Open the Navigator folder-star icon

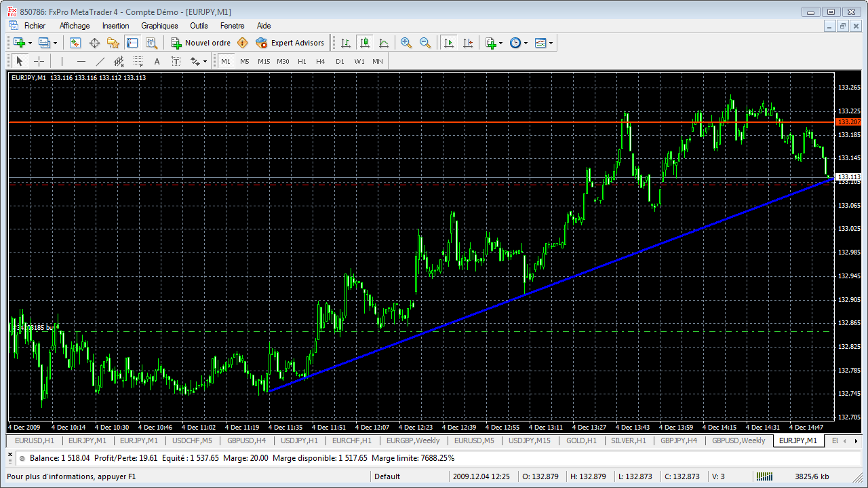(x=113, y=43)
